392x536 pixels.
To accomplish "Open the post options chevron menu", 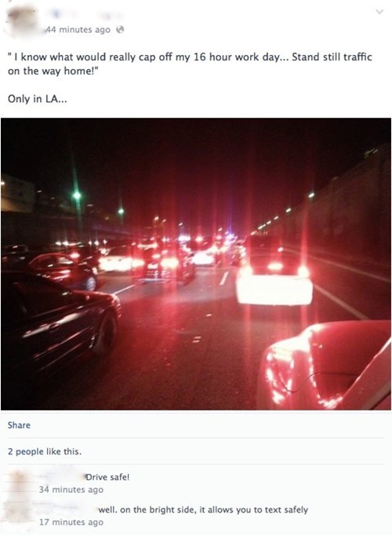I will [x=379, y=12].
